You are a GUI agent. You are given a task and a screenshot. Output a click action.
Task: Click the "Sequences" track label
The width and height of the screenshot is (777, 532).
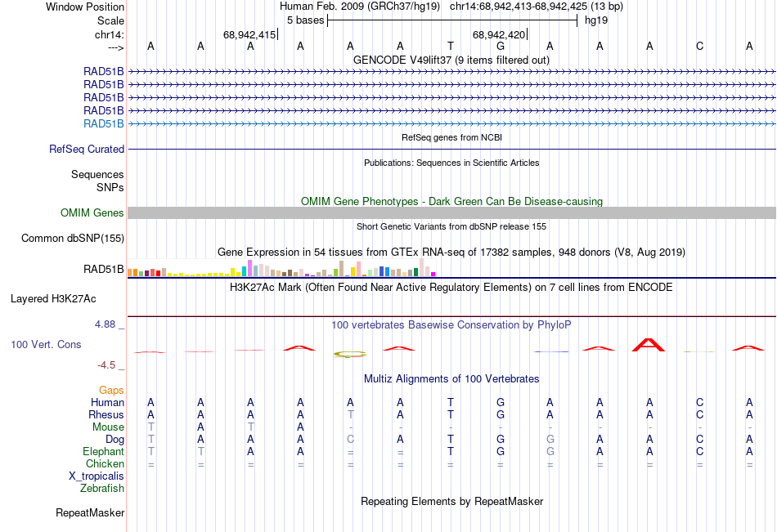tap(97, 174)
